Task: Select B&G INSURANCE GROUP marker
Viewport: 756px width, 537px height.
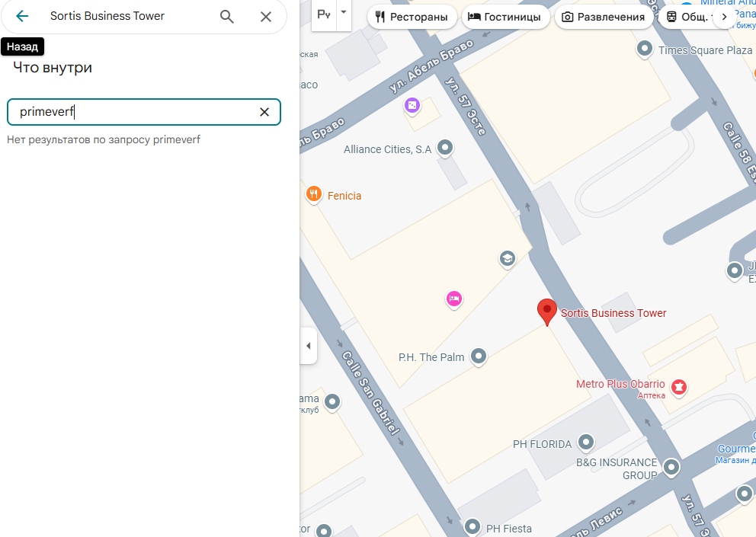Action: pyautogui.click(x=671, y=467)
